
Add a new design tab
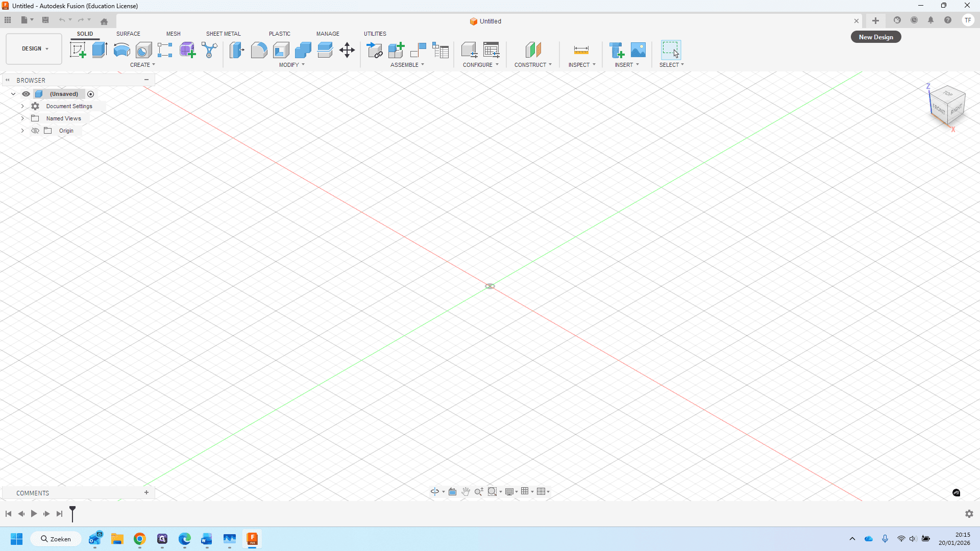[875, 20]
